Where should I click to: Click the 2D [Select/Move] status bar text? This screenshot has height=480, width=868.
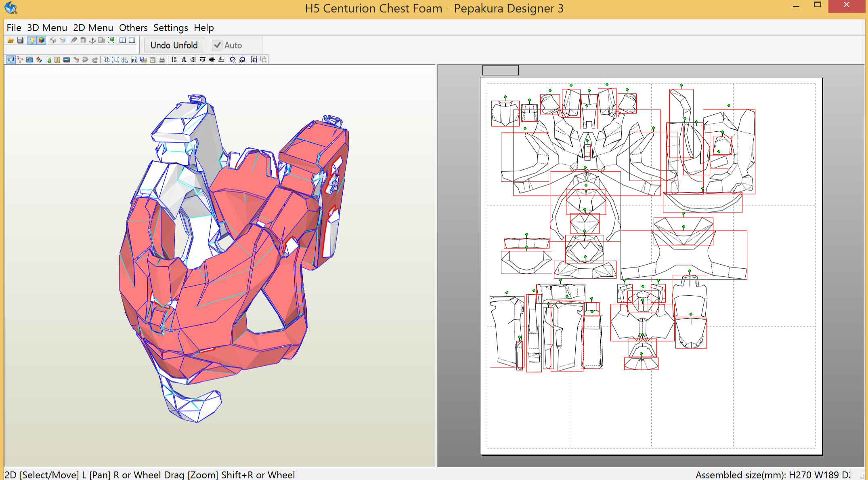point(150,475)
